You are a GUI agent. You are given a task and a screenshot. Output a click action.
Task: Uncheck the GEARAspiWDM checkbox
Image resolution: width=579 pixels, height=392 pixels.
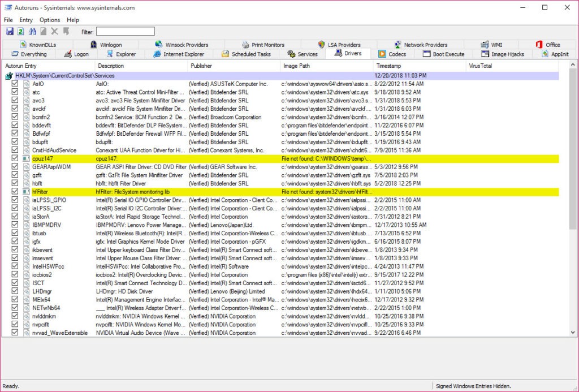click(15, 166)
